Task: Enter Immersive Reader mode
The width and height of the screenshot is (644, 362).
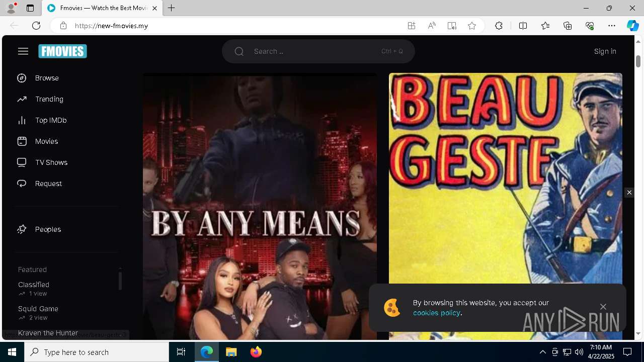Action: point(452,26)
